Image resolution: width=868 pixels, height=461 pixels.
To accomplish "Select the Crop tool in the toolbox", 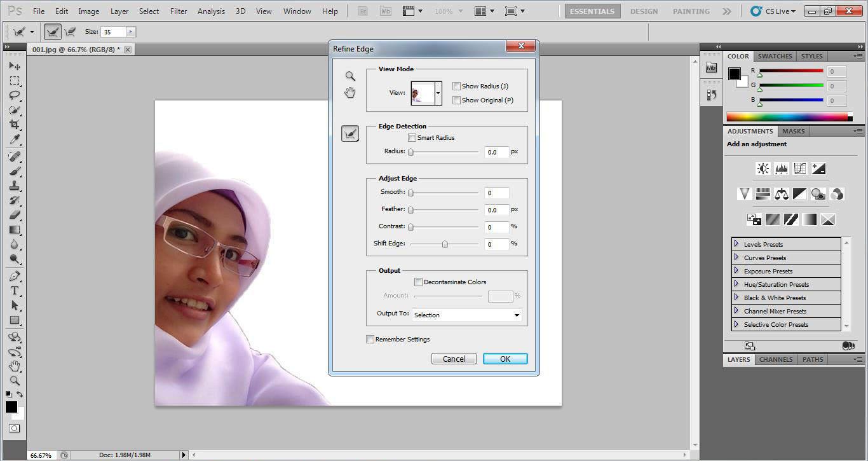I will 15,125.
